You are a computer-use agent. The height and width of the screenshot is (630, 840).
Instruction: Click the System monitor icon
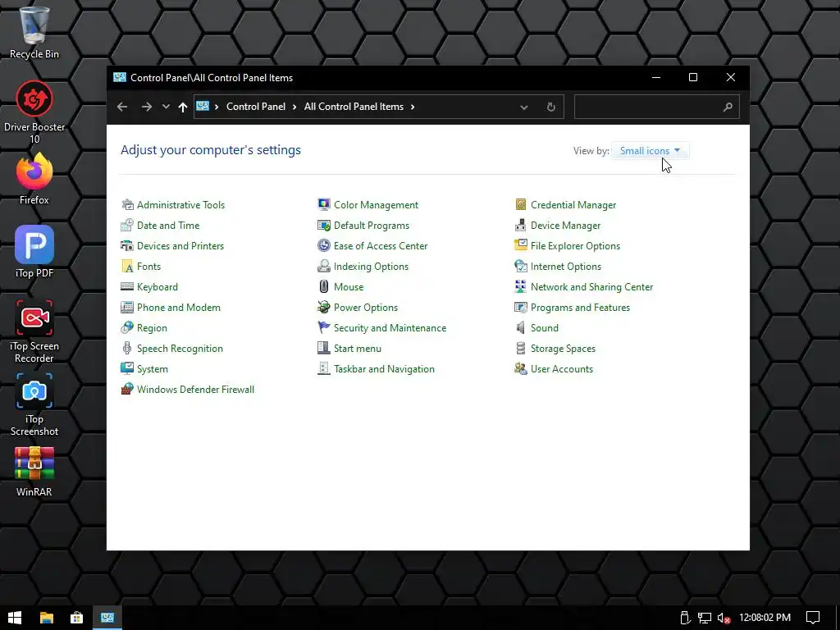pos(127,368)
